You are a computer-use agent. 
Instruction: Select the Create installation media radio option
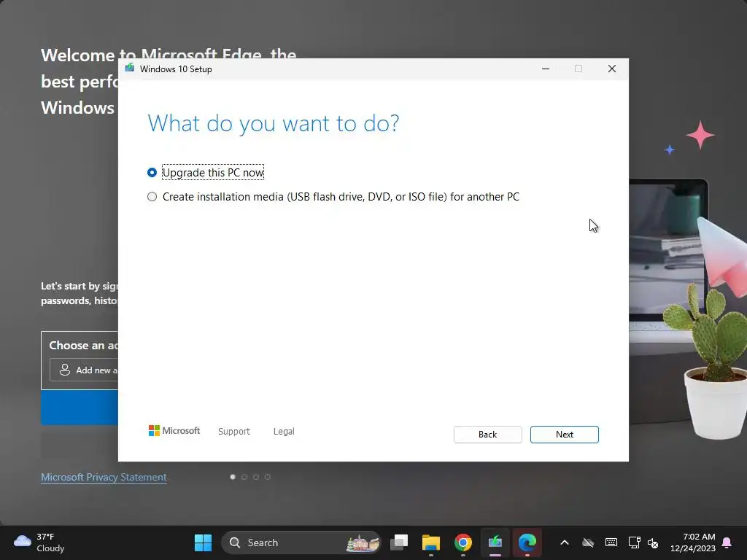[152, 197]
